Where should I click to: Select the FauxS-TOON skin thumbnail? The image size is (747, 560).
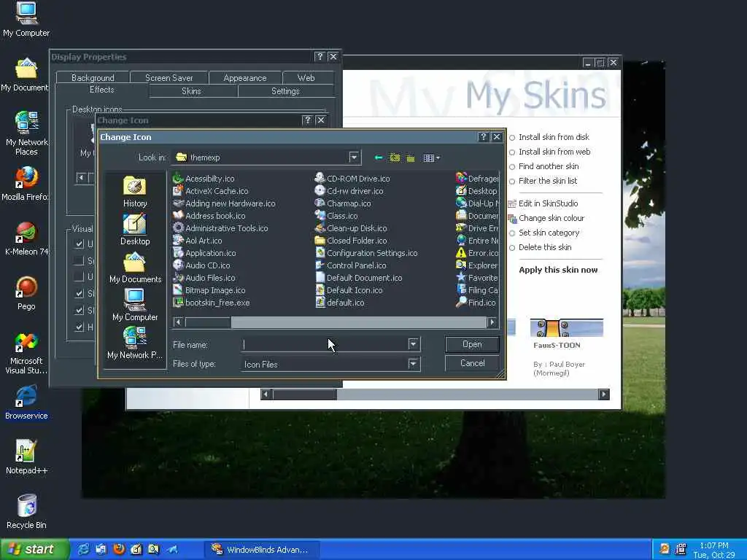point(566,327)
